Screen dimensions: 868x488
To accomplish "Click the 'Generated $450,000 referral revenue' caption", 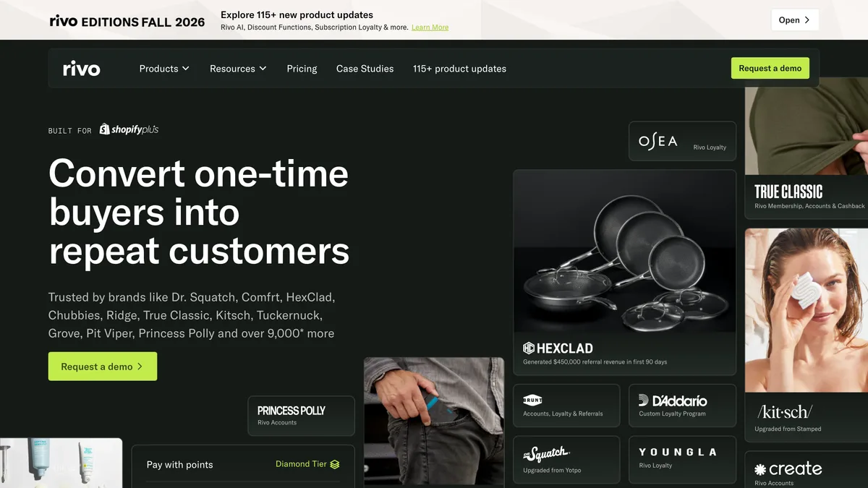I will point(595,361).
